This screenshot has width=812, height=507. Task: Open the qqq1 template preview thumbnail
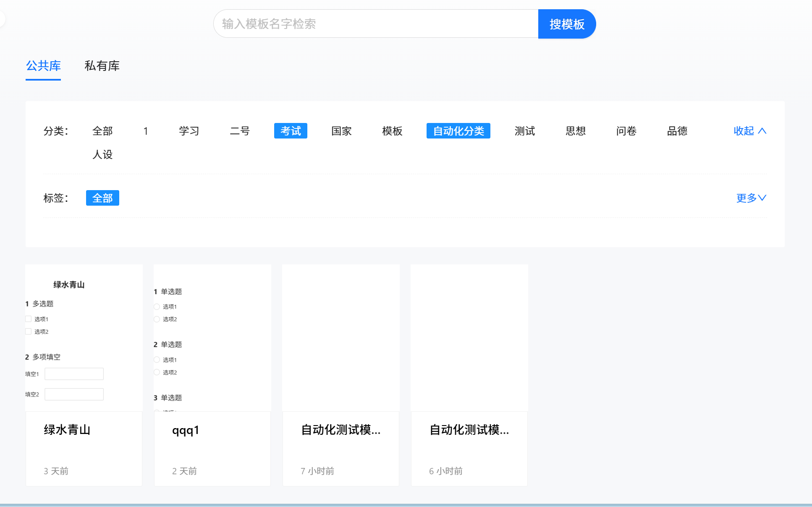[212, 338]
